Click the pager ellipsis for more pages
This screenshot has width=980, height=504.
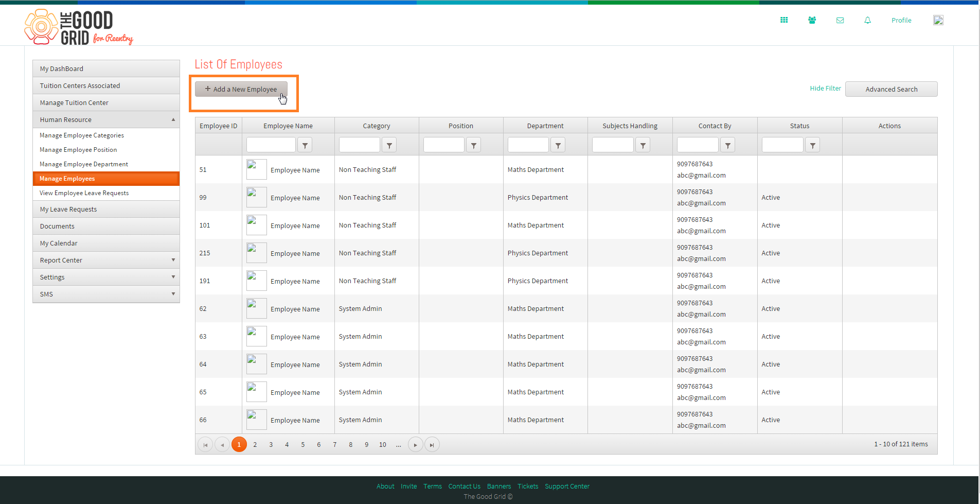click(399, 445)
